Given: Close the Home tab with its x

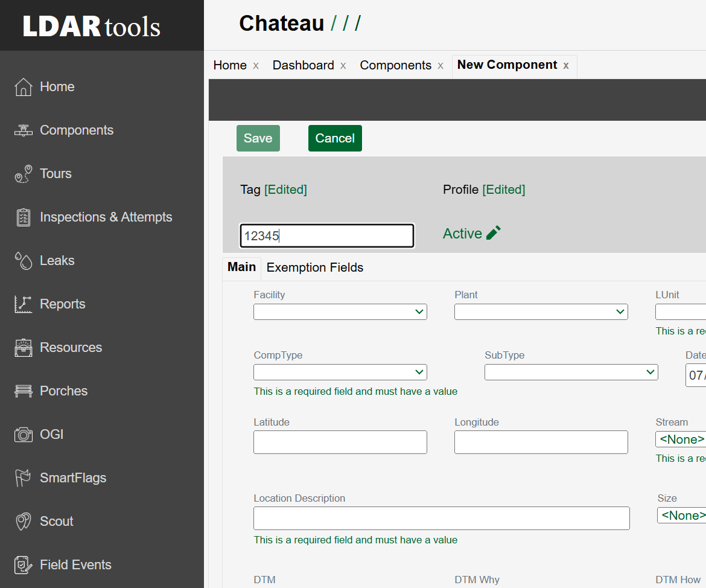Looking at the screenshot, I should click(x=256, y=66).
